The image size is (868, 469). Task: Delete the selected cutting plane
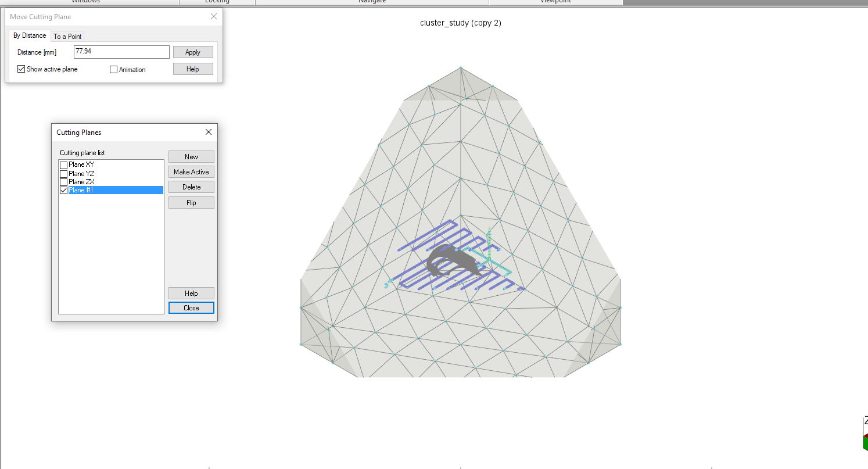point(191,187)
